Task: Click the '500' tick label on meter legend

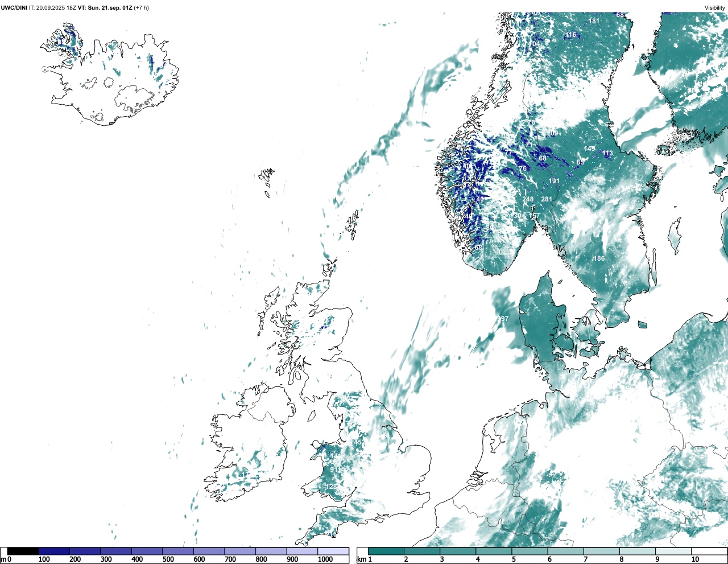Action: (168, 559)
